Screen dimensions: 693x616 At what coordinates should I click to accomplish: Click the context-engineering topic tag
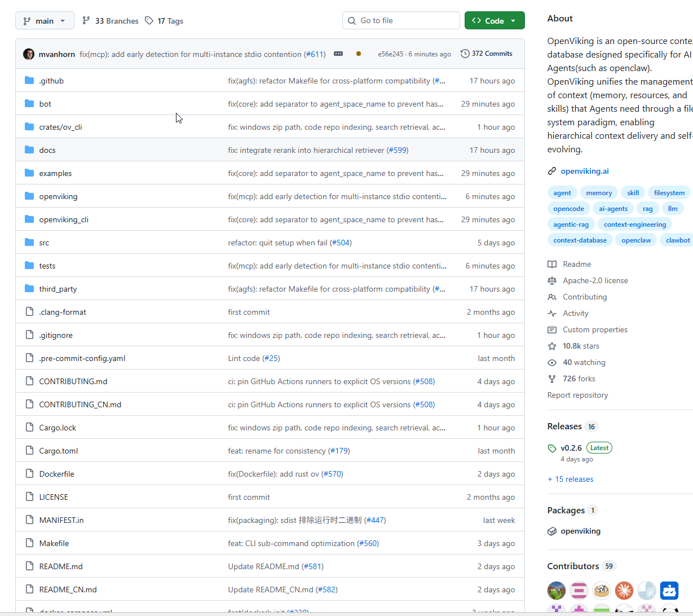coord(635,225)
